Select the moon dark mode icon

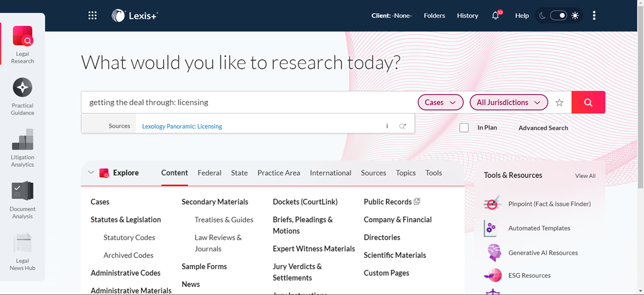543,15
